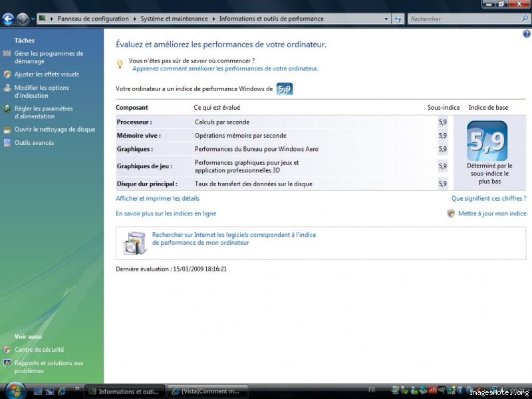Expand arrow before Informations et outils de performance
Image resolution: width=532 pixels, height=399 pixels.
pyautogui.click(x=213, y=19)
